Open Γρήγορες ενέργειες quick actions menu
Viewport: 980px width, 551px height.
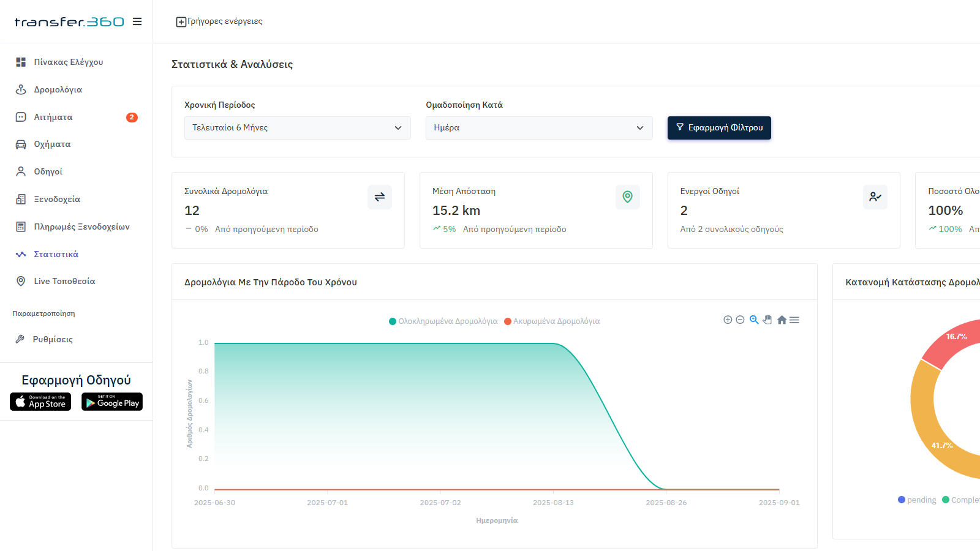tap(219, 21)
